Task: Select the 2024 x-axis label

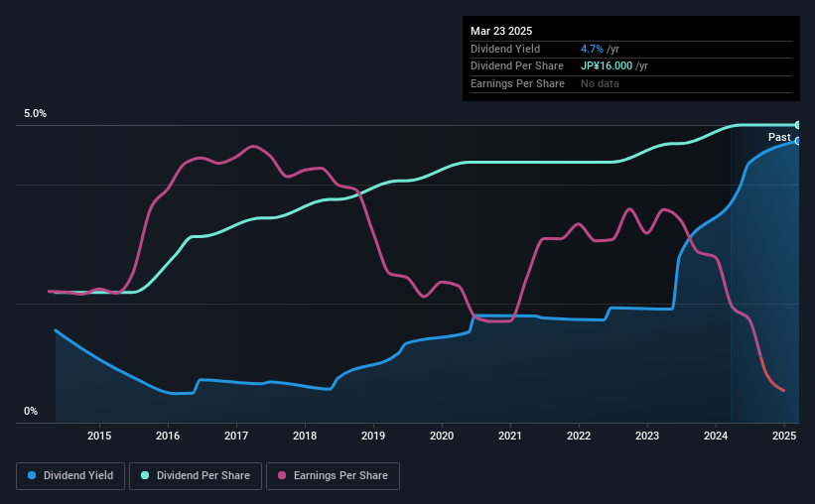Action: tap(716, 436)
